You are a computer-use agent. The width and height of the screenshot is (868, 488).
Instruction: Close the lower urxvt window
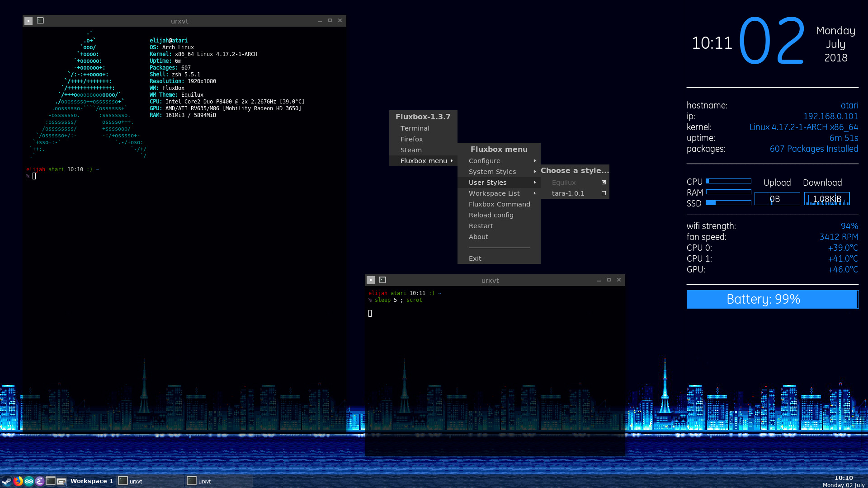point(619,280)
